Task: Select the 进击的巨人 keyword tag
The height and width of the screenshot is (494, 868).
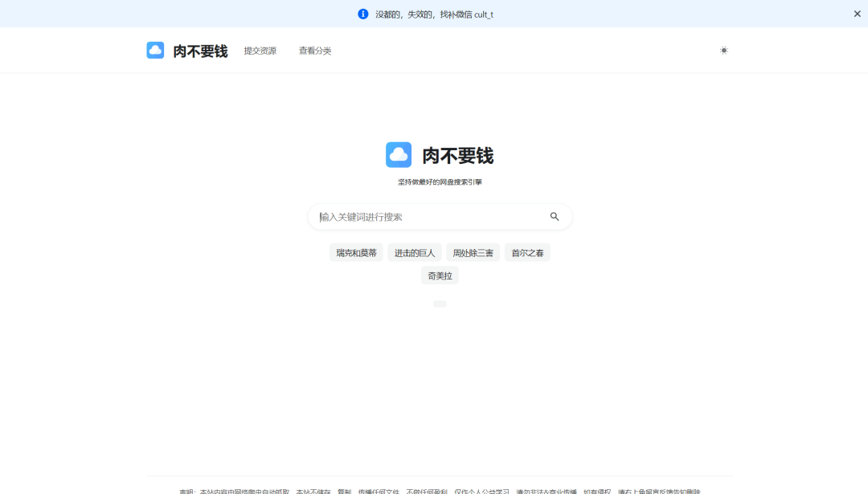Action: point(414,251)
